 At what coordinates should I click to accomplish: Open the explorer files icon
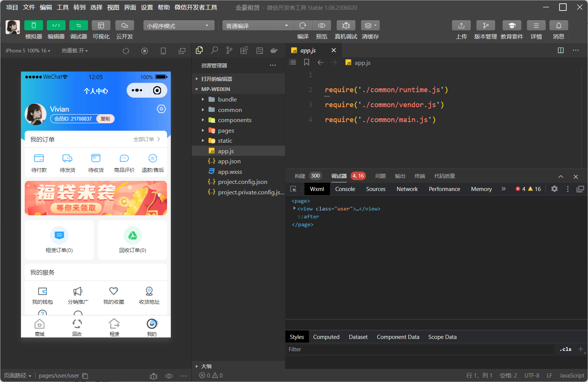pyautogui.click(x=199, y=50)
